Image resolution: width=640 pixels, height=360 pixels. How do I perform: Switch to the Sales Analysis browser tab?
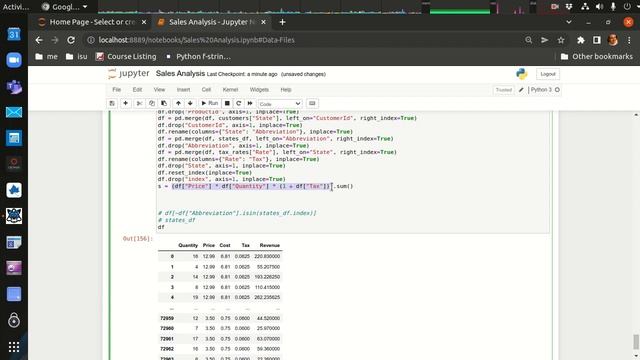[x=212, y=22]
